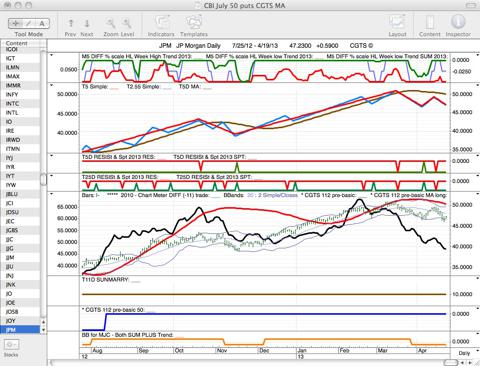Click the horizontal chart scrollbar thumb

(451, 363)
